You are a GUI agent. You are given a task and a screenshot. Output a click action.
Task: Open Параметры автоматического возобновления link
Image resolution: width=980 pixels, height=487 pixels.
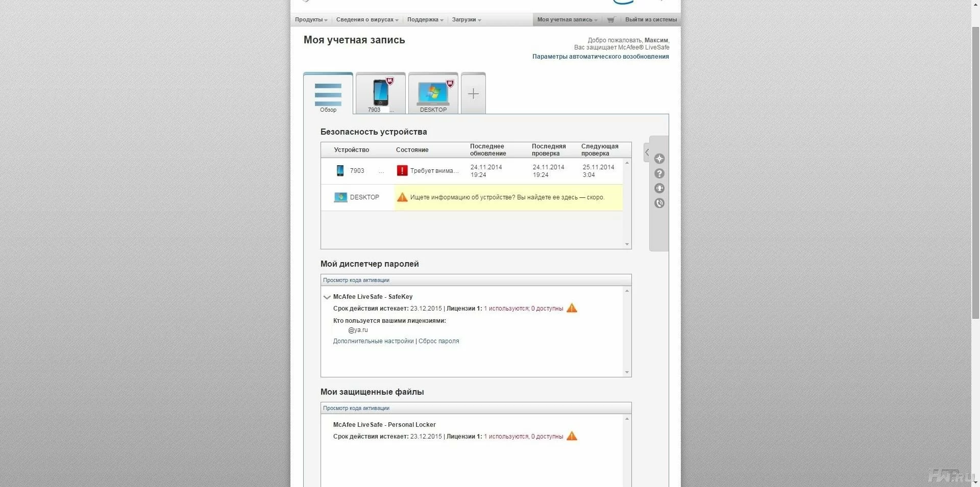[x=600, y=57]
